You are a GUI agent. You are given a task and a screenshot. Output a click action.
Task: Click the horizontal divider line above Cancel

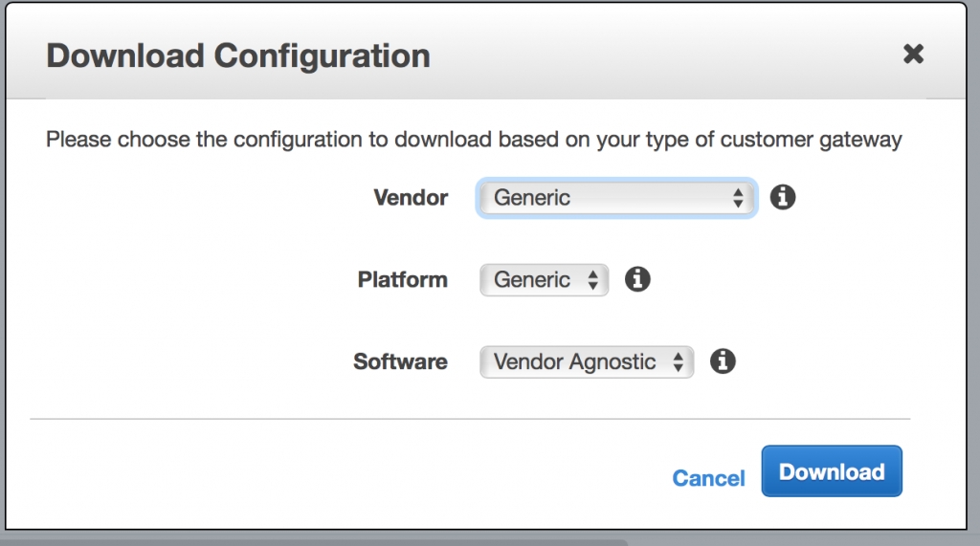(x=470, y=419)
